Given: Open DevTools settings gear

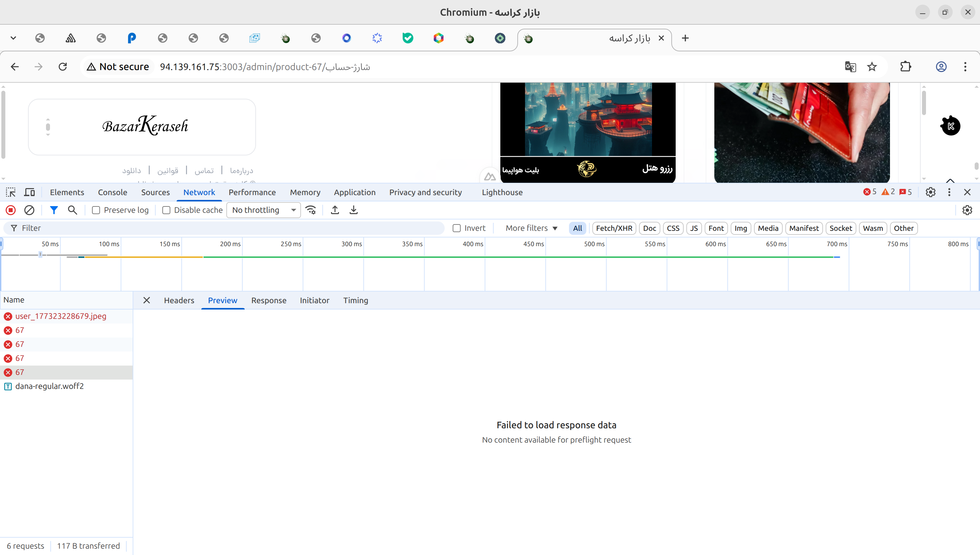Looking at the screenshot, I should [930, 192].
